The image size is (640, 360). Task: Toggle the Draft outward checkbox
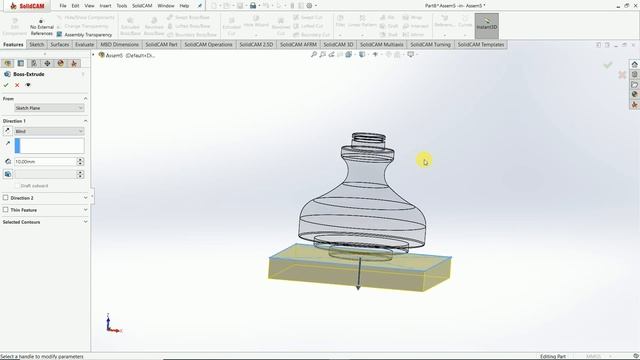(x=17, y=186)
